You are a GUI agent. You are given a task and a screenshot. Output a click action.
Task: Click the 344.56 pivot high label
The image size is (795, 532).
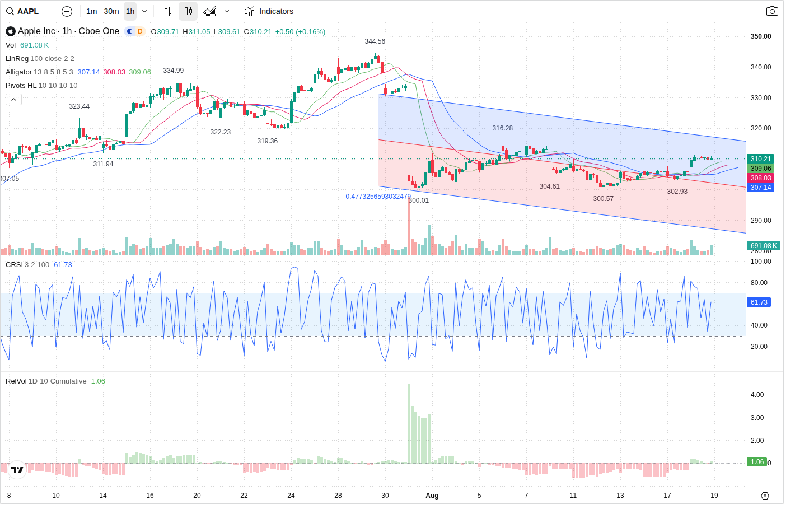click(x=375, y=41)
